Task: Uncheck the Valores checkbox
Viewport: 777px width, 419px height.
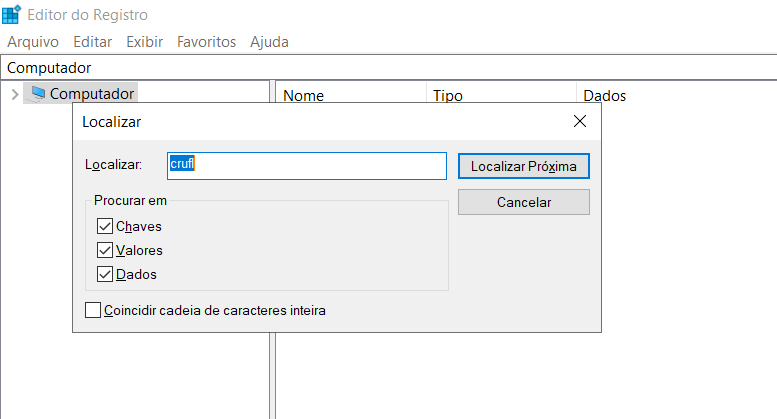Action: click(x=105, y=250)
